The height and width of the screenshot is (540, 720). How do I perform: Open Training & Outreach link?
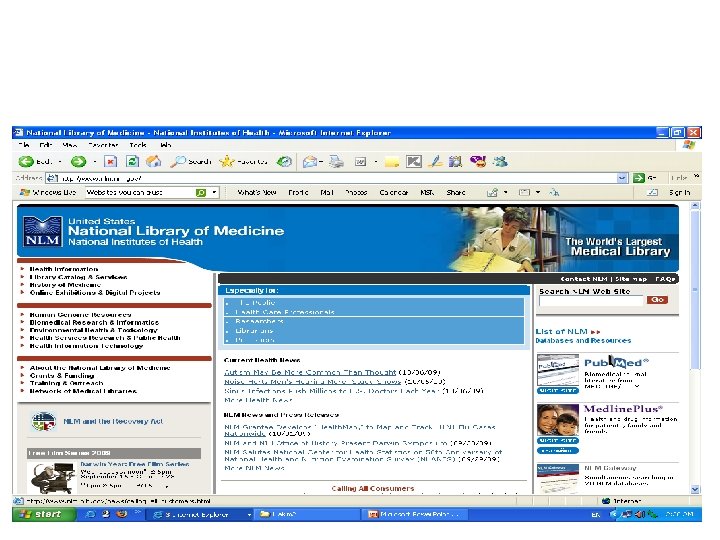(x=67, y=383)
